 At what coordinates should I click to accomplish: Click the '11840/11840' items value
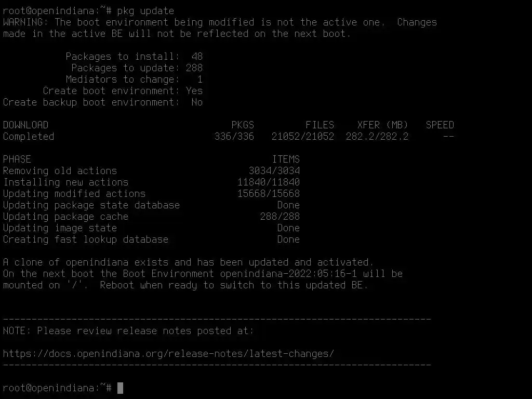click(x=269, y=182)
